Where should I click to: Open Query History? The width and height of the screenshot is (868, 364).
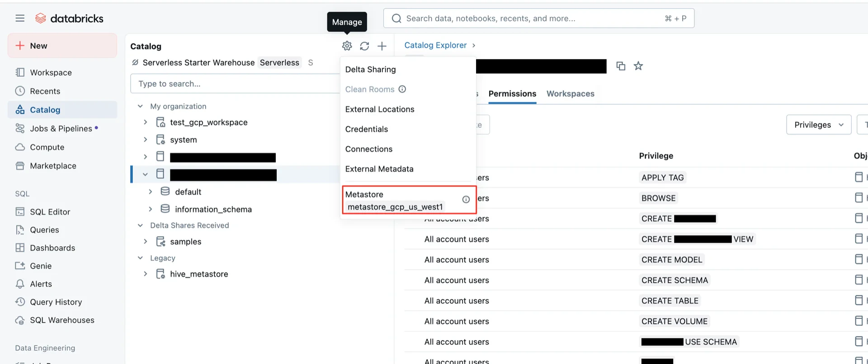[x=62, y=302]
